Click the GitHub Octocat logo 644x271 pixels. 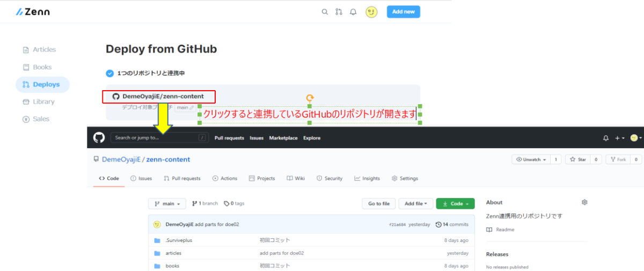coord(99,138)
